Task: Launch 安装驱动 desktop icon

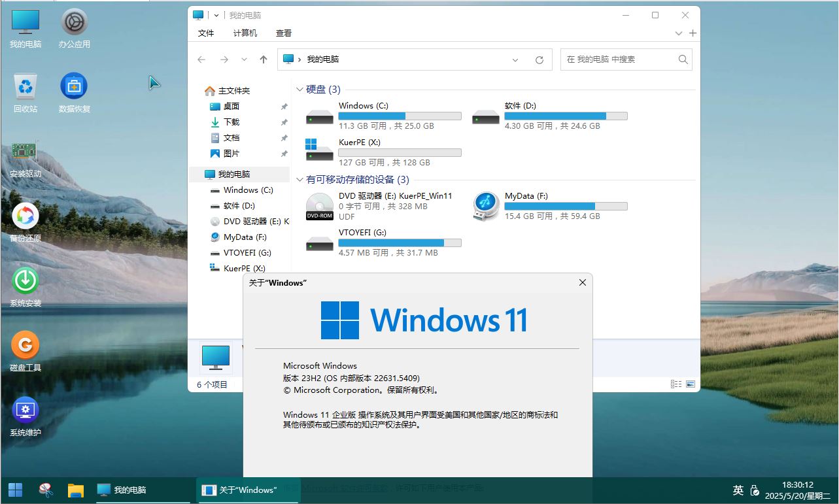Action: pyautogui.click(x=26, y=158)
